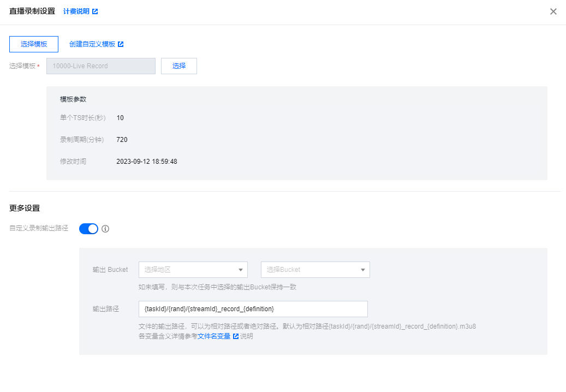Click the 模板参数 panel heading
Screen dimensions: 566x392
[73, 99]
